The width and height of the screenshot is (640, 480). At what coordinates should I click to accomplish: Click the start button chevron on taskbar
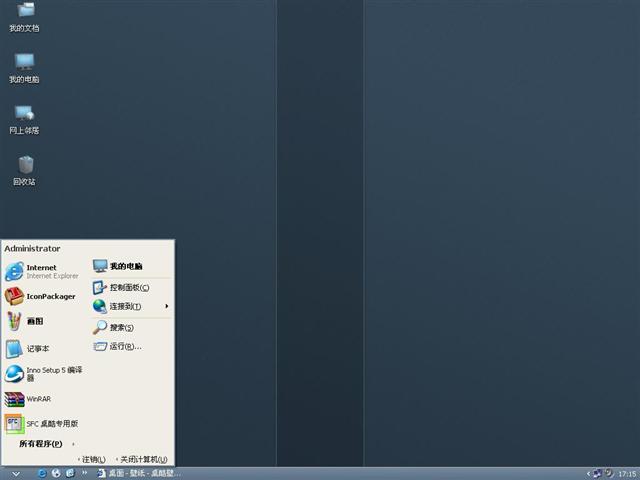[x=16, y=474]
